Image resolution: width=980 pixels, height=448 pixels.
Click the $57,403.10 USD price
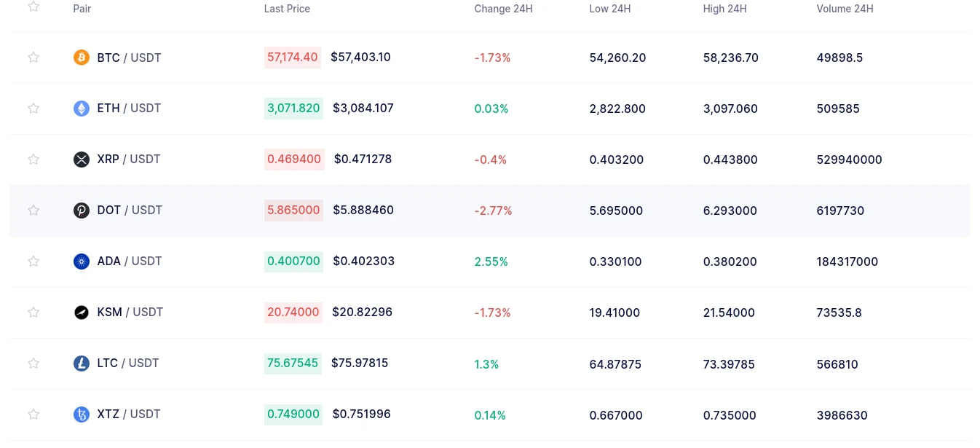360,58
